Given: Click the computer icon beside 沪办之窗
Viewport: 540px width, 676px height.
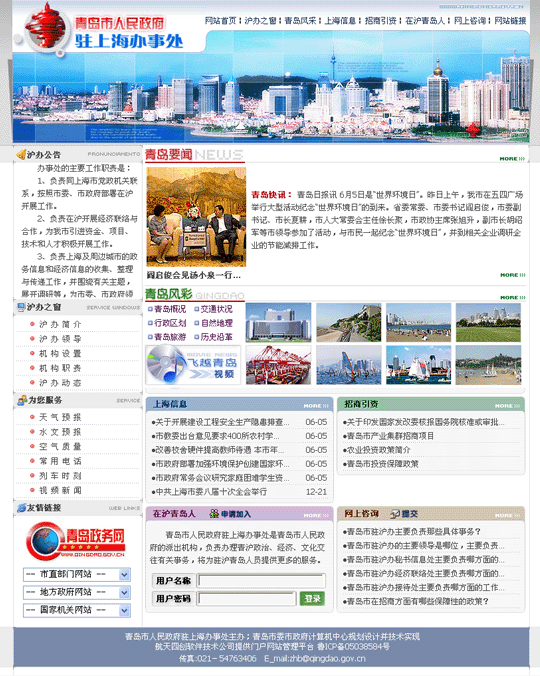Looking at the screenshot, I should pyautogui.click(x=21, y=307).
